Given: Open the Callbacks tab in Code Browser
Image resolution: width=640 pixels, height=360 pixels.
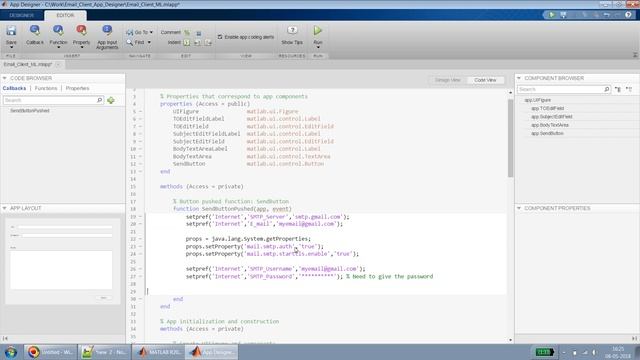Looking at the screenshot, I should 14,88.
